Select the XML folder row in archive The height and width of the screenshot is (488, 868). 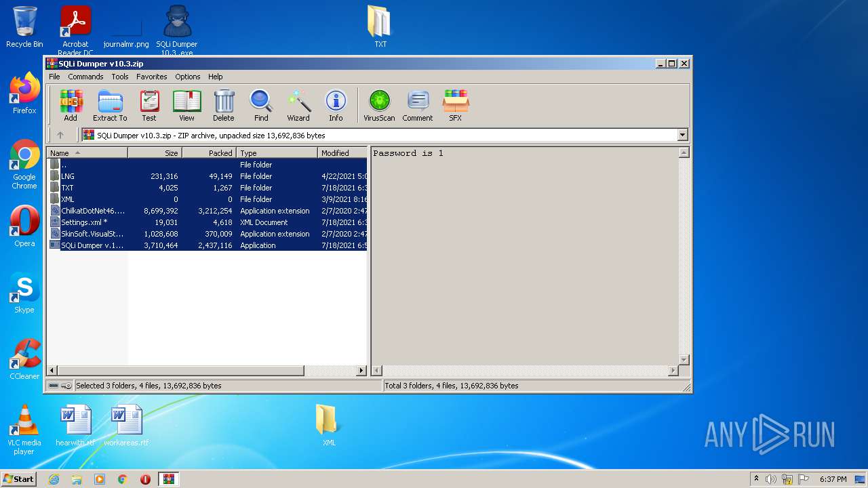[x=207, y=199]
